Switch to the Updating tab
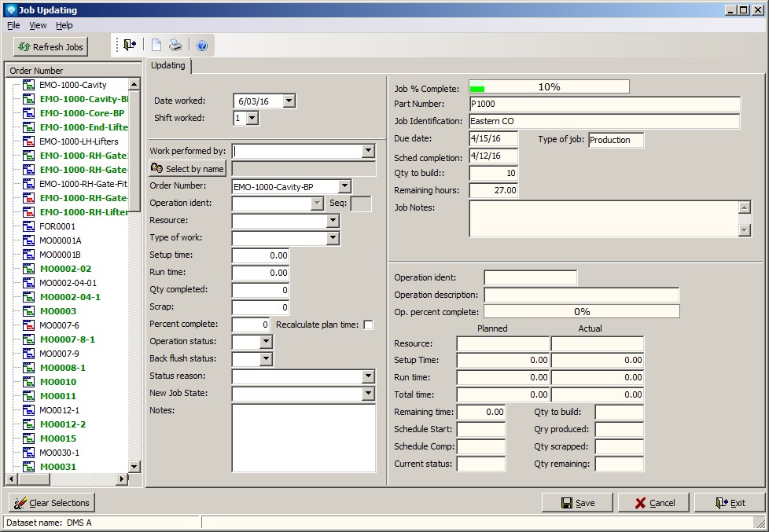 click(x=168, y=66)
